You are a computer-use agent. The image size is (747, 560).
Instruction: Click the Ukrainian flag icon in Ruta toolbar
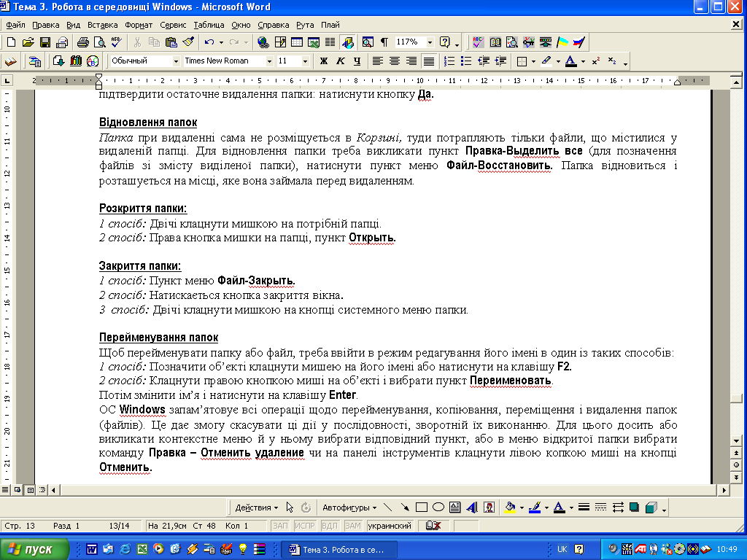(x=562, y=42)
